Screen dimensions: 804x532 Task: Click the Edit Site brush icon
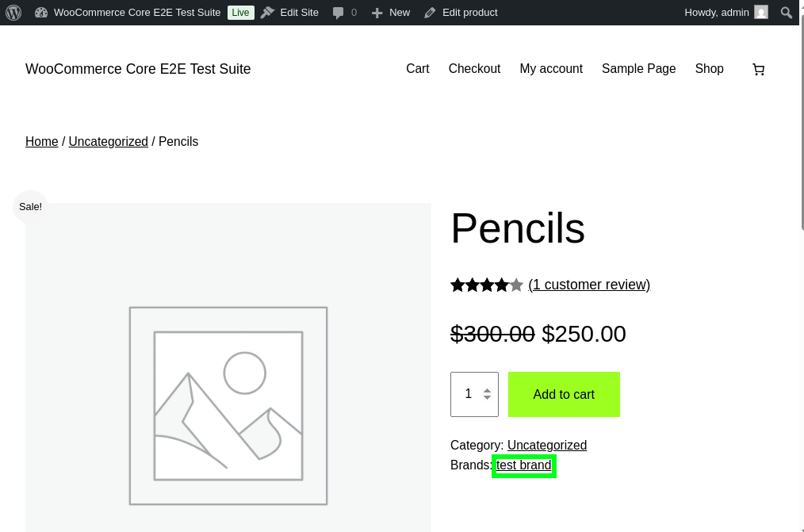[267, 13]
